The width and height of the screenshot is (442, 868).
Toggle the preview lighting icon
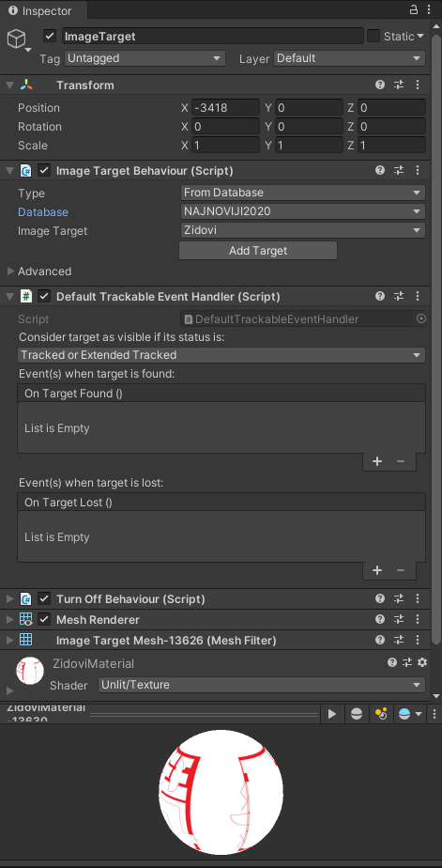(381, 714)
